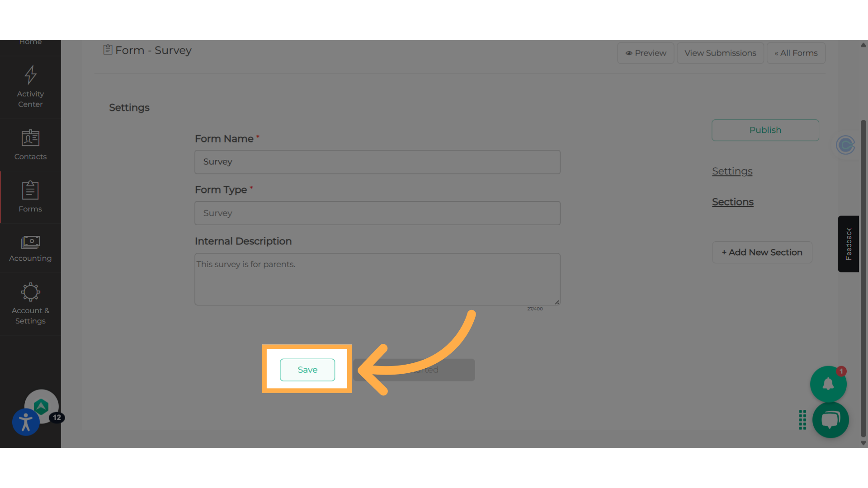Jump to Sections link
This screenshot has width=868, height=488.
[x=732, y=202]
